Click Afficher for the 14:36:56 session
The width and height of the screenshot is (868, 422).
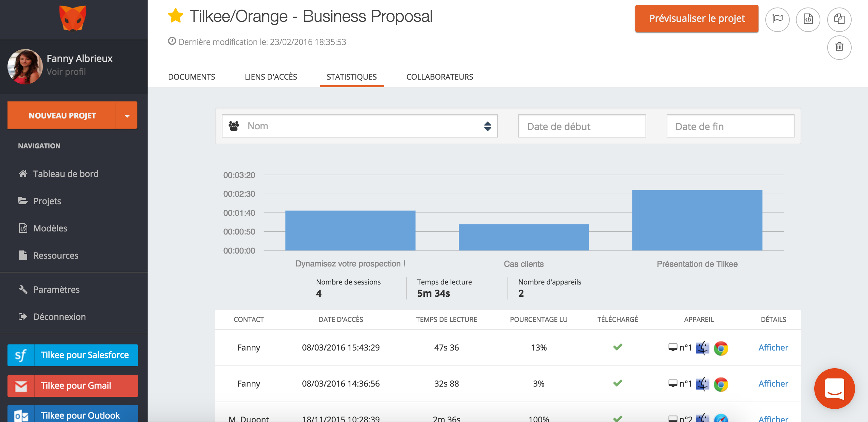point(773,384)
